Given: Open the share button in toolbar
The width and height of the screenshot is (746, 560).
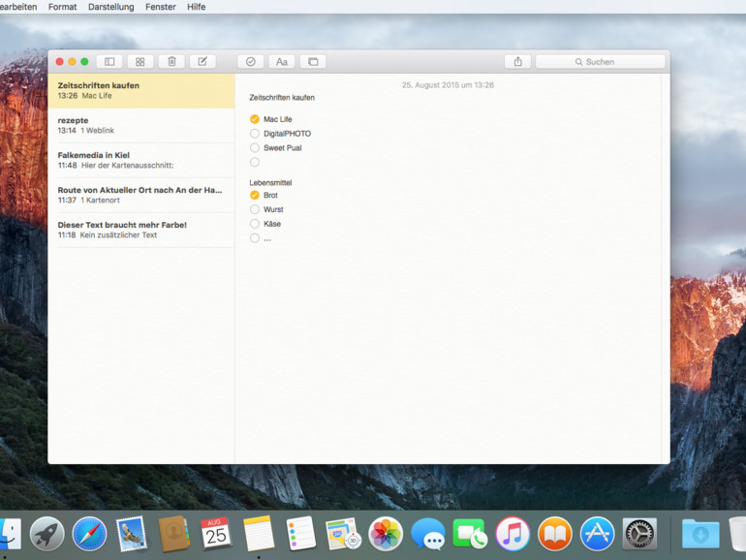Looking at the screenshot, I should pyautogui.click(x=517, y=61).
